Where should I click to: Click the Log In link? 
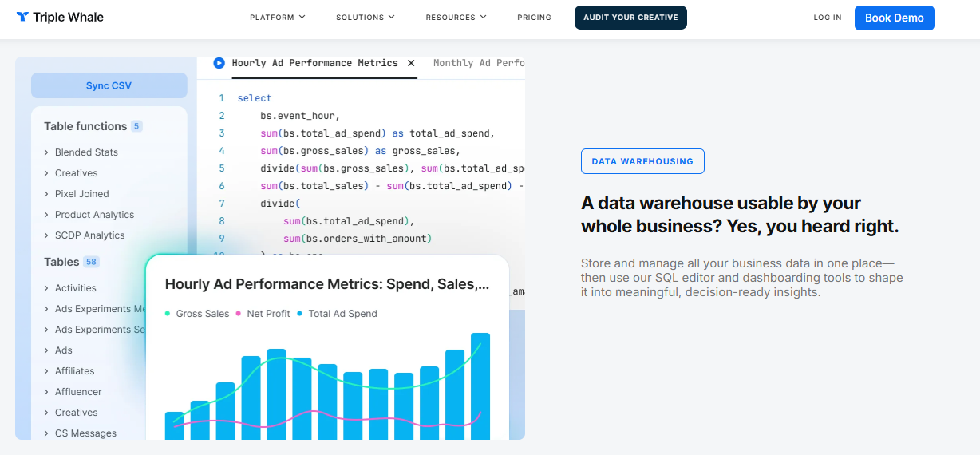coord(828,18)
